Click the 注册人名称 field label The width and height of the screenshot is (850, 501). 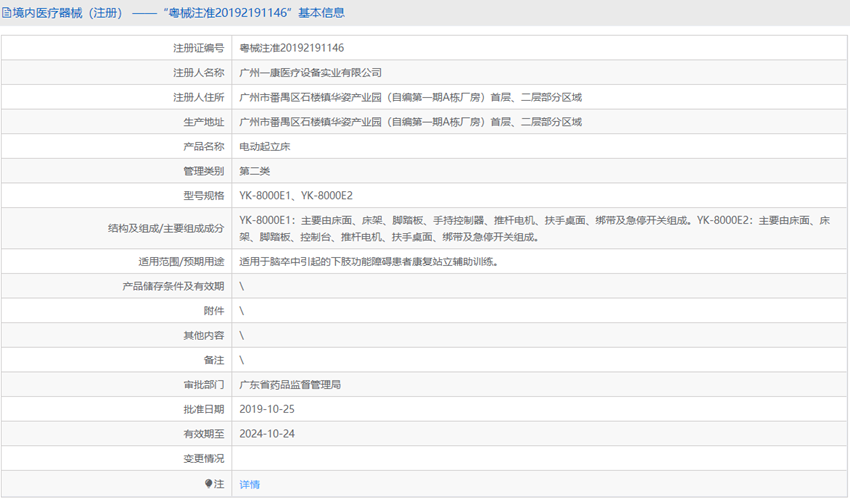pyautogui.click(x=198, y=73)
